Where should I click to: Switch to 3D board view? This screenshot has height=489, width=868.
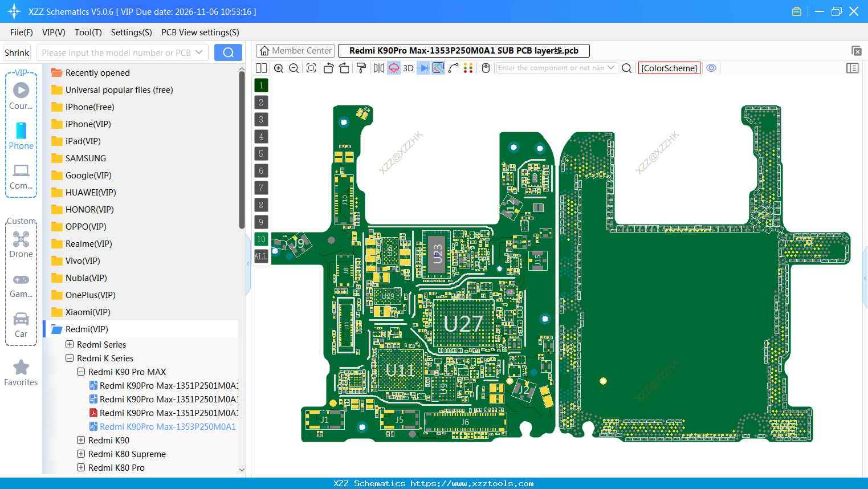pos(407,68)
